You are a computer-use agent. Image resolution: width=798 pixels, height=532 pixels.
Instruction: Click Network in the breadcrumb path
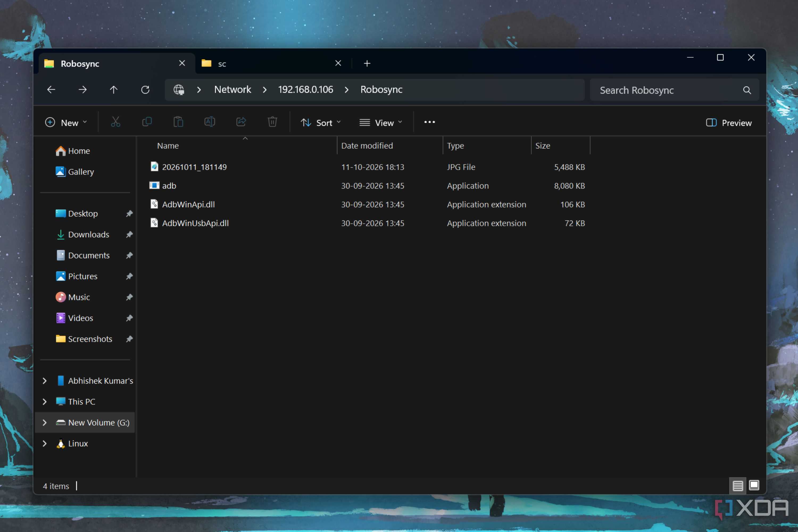(x=233, y=90)
